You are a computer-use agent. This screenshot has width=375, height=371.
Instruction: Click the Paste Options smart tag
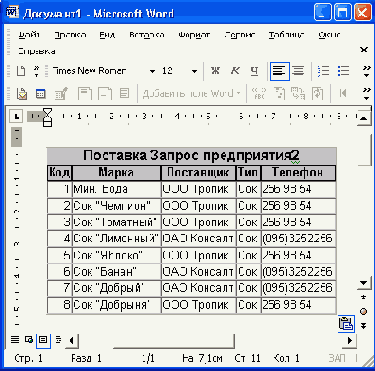tap(346, 323)
